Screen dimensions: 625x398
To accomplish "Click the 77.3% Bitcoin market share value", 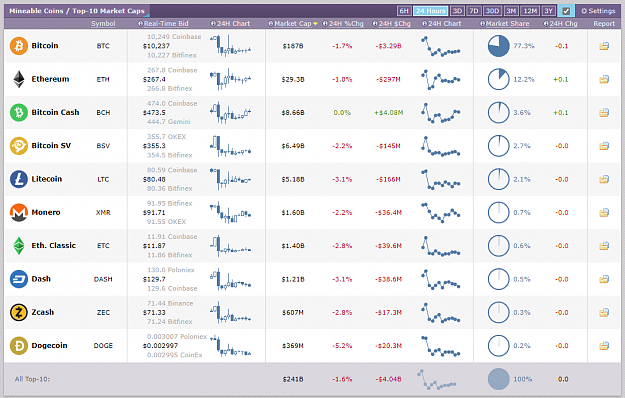I will 523,46.
